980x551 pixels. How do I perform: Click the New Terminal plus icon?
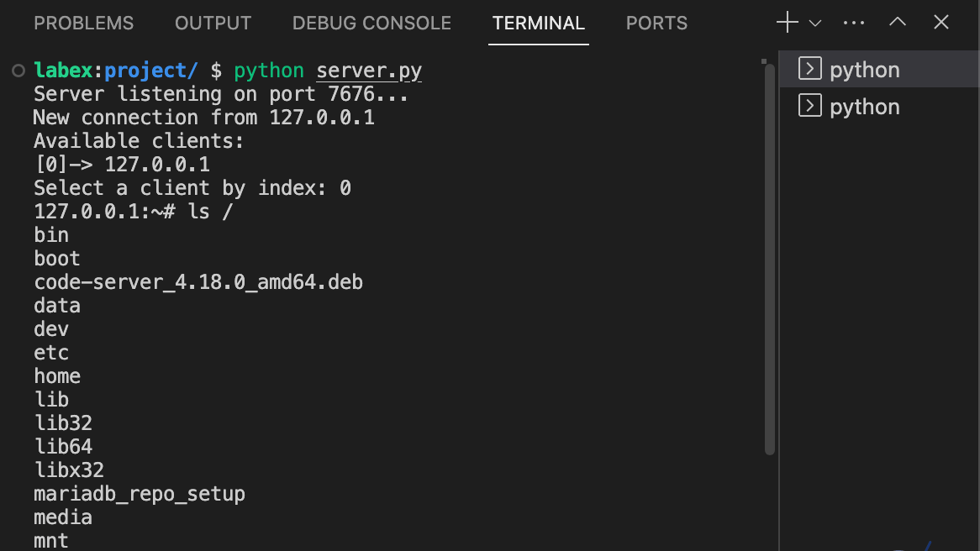pyautogui.click(x=787, y=23)
